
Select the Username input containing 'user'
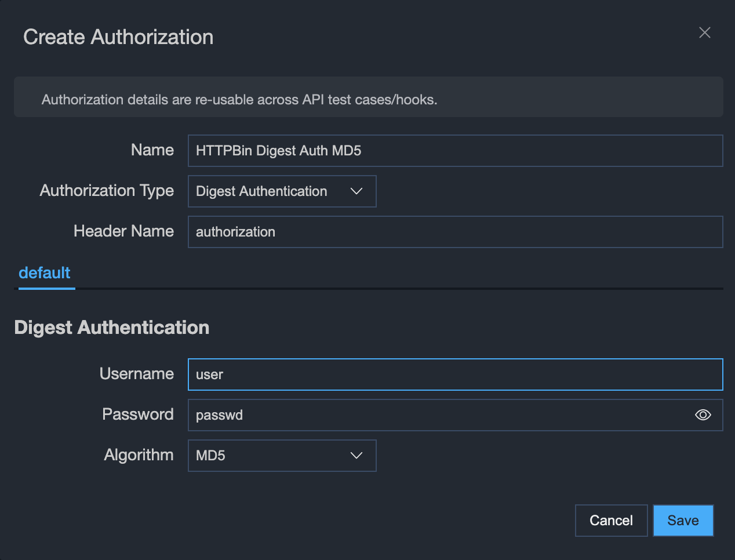(x=455, y=374)
